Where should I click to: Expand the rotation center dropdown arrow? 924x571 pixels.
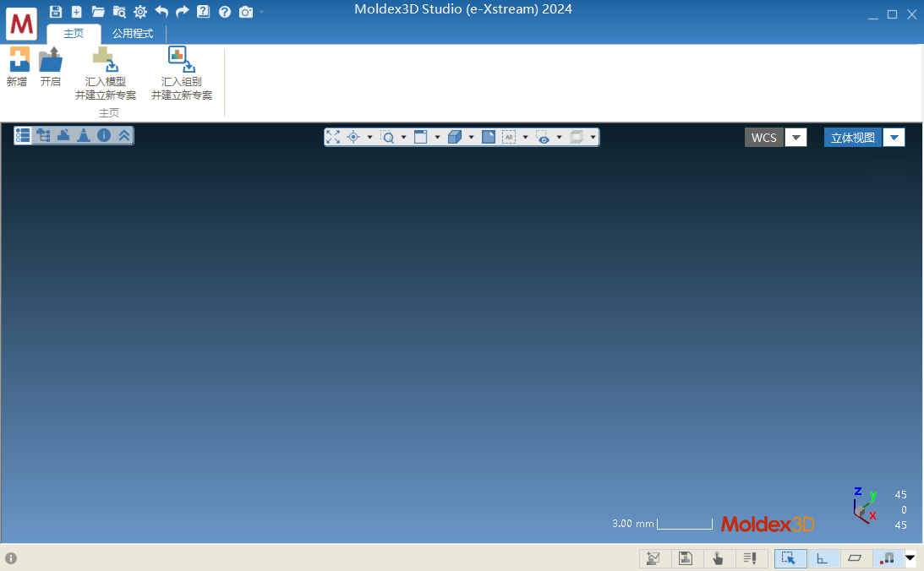pos(369,137)
